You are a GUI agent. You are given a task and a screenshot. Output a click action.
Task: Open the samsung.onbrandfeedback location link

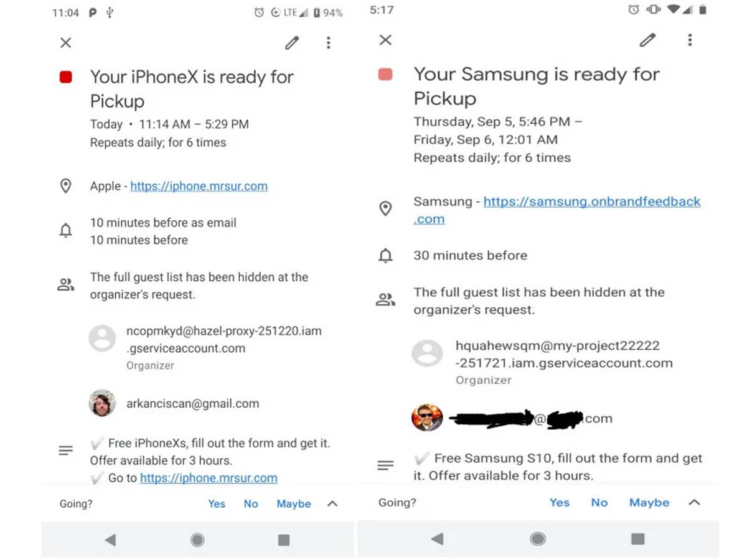pyautogui.click(x=591, y=202)
